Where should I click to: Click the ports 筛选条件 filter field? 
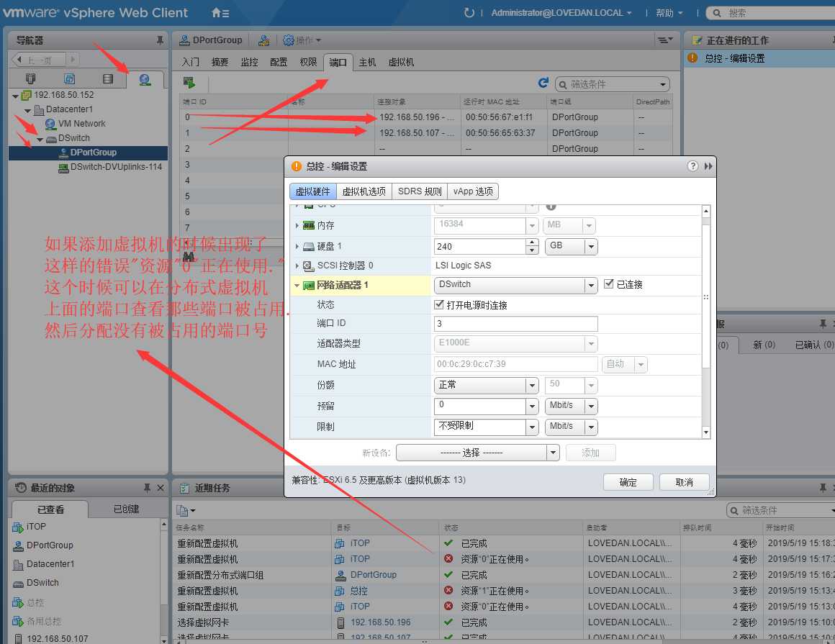(613, 84)
